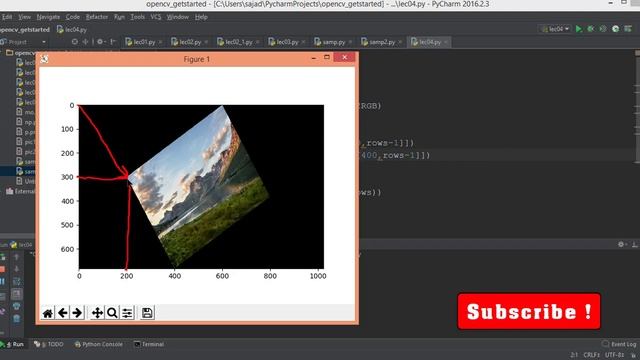Click lec04.py in the navigation breadcrumb
The height and width of the screenshot is (360, 640).
pyautogui.click(x=72, y=29)
